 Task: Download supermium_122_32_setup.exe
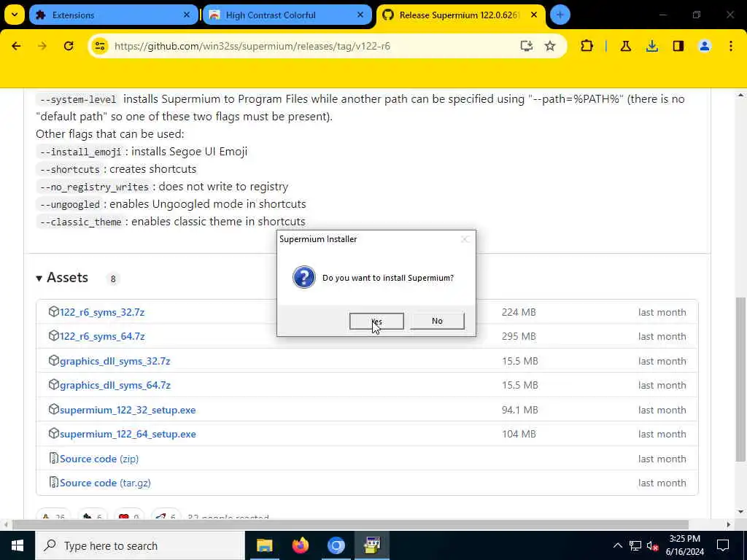point(128,410)
